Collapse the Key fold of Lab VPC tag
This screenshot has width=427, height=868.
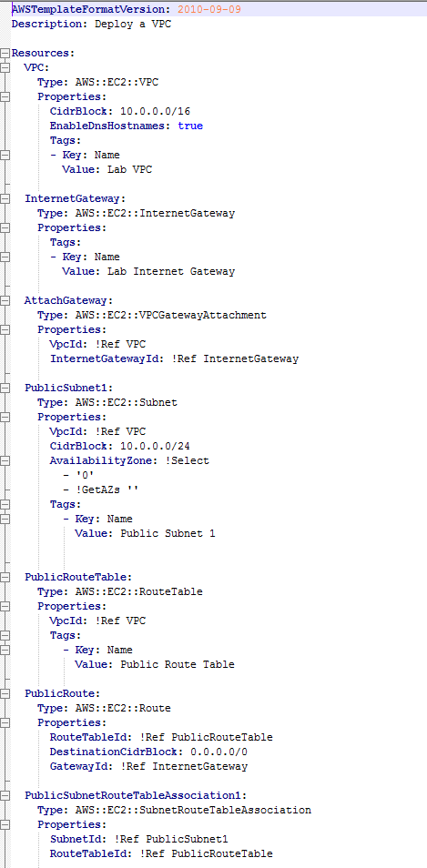(5, 155)
